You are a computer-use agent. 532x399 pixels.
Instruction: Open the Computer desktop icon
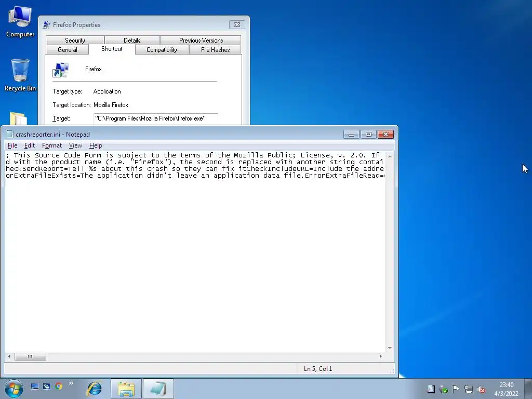(x=20, y=21)
